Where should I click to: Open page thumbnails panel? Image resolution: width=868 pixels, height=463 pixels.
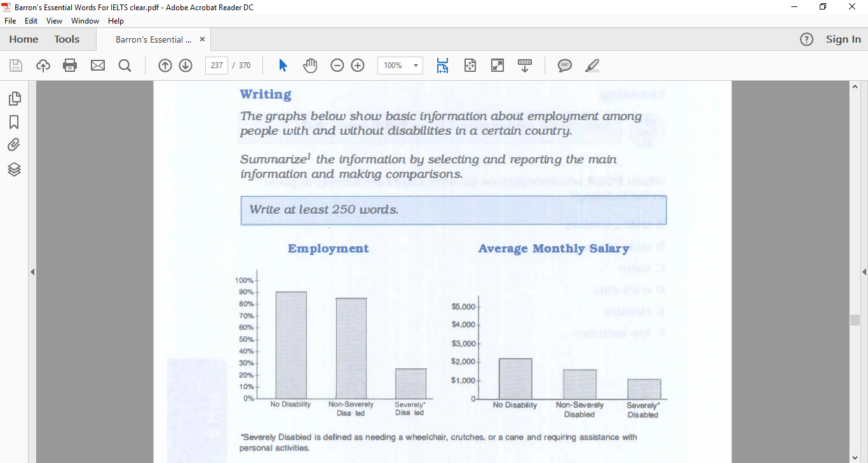(x=15, y=99)
